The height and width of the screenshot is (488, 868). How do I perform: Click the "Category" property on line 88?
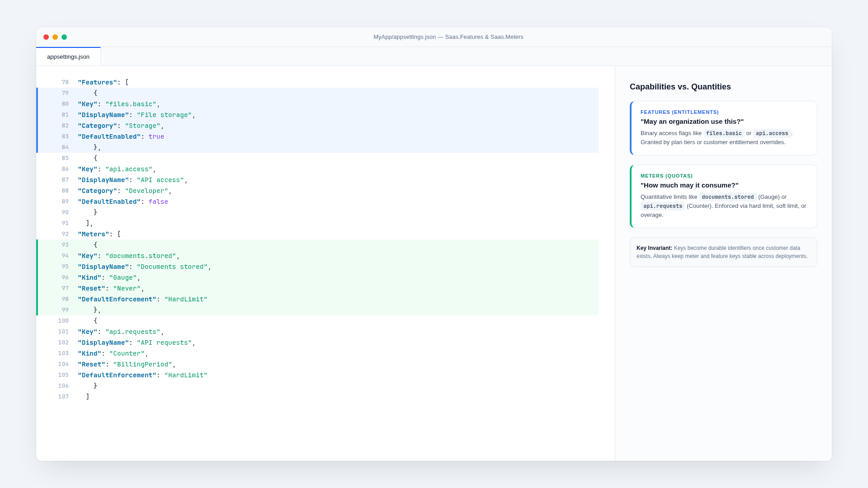click(x=97, y=191)
